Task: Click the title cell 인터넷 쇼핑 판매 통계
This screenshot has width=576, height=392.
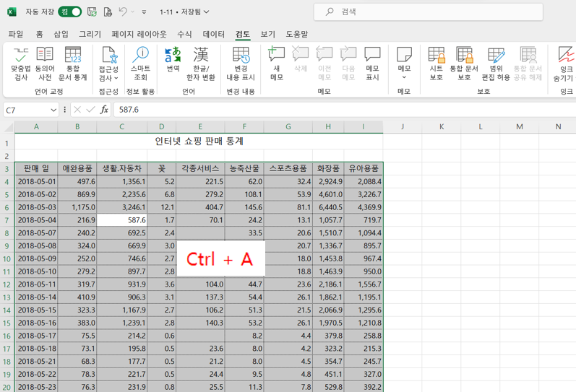Action: tap(199, 141)
